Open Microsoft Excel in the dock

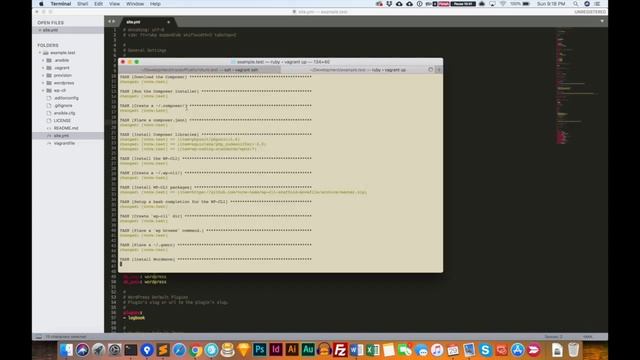pyautogui.click(x=373, y=350)
